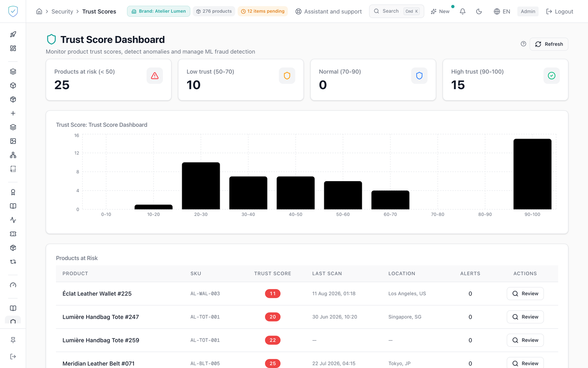Open the hierarchy network sidebar icon
Screen dimensions: 588x368
[13, 155]
